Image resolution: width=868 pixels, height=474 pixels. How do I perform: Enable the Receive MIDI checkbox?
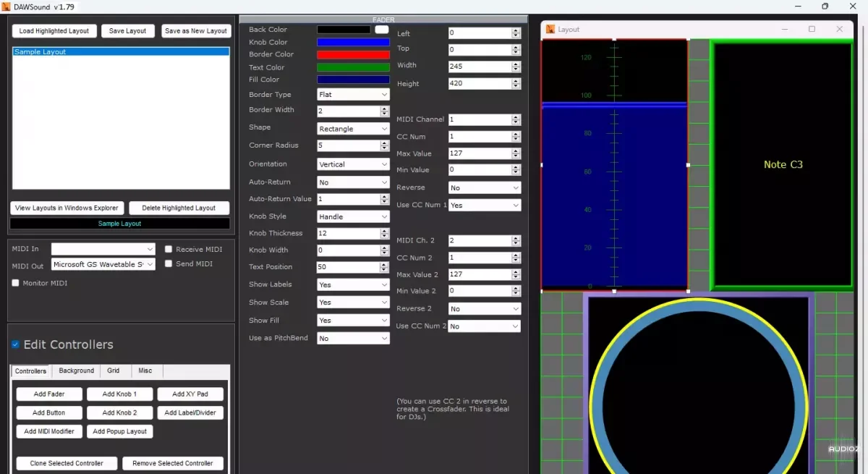169,249
